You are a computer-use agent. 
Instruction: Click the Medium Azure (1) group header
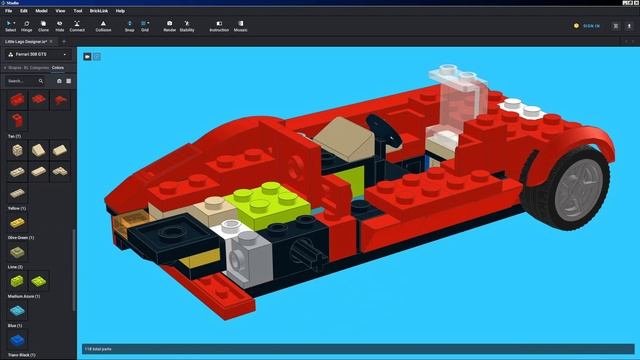tap(24, 296)
